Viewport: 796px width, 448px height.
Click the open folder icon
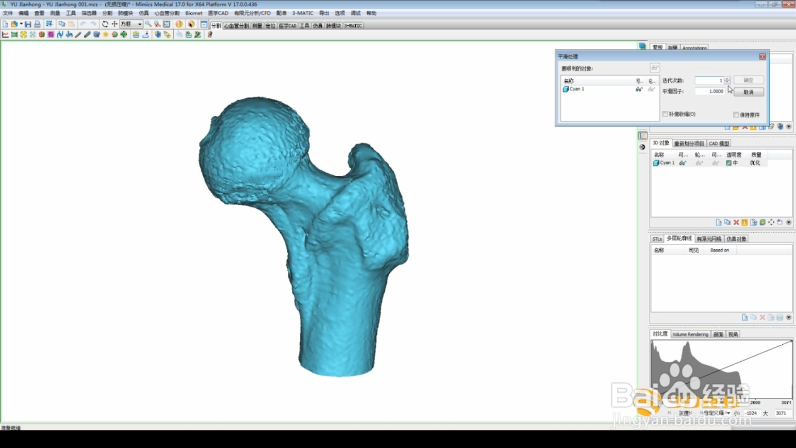[14, 24]
